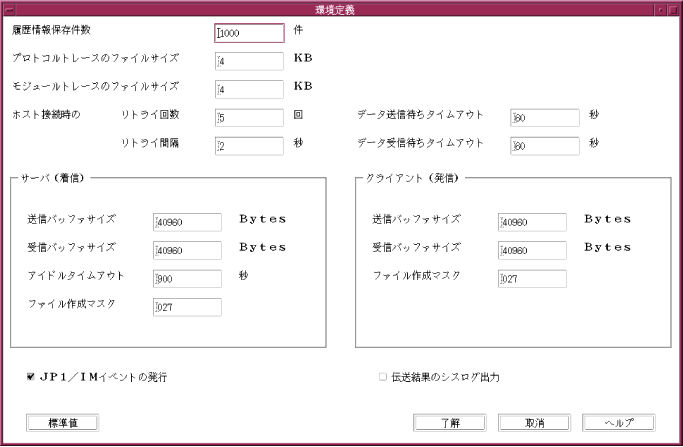Click the クライアント（発信） group title
This screenshot has height=447, width=683.
tap(413, 178)
